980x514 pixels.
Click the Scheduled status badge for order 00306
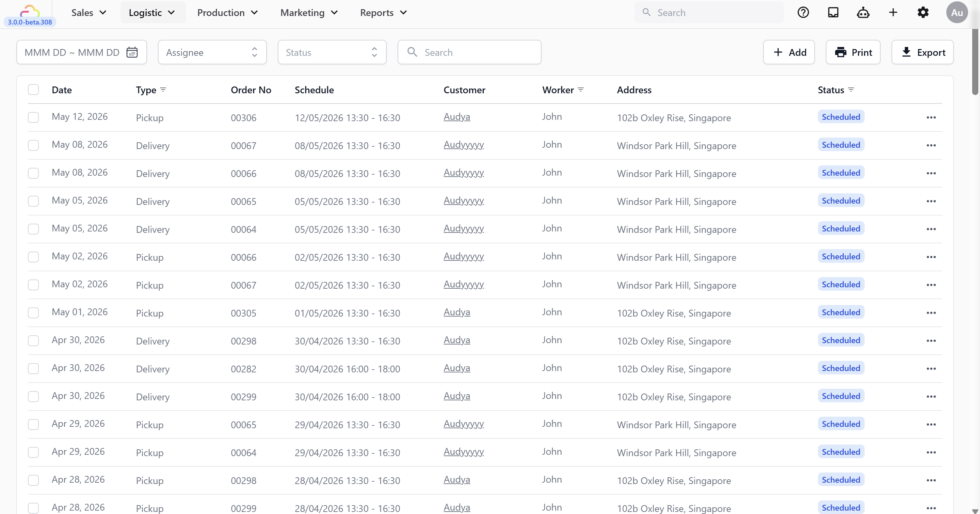click(x=841, y=117)
